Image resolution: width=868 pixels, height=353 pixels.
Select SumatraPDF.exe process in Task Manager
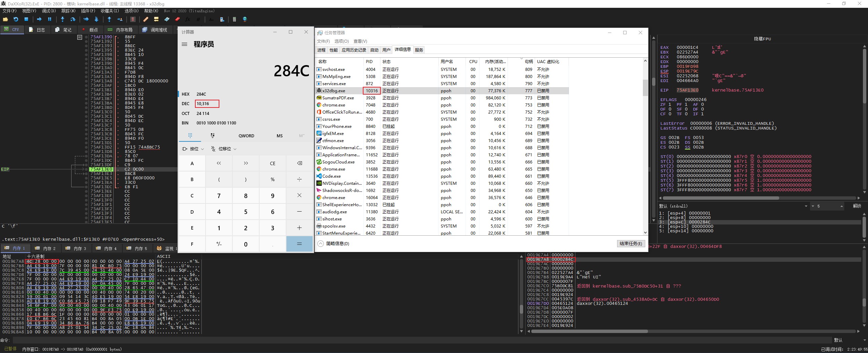[x=442, y=98]
